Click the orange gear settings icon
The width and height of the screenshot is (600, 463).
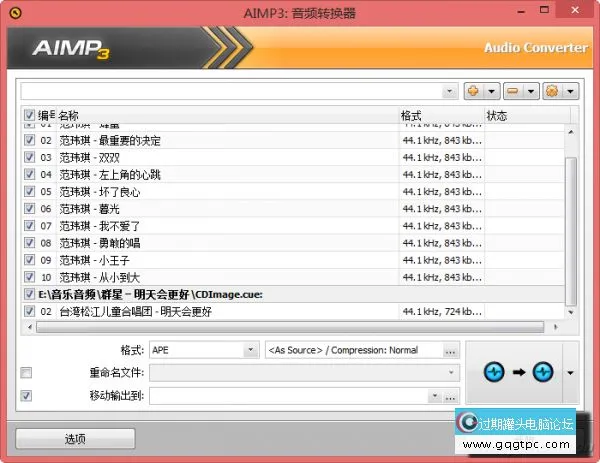(552, 91)
